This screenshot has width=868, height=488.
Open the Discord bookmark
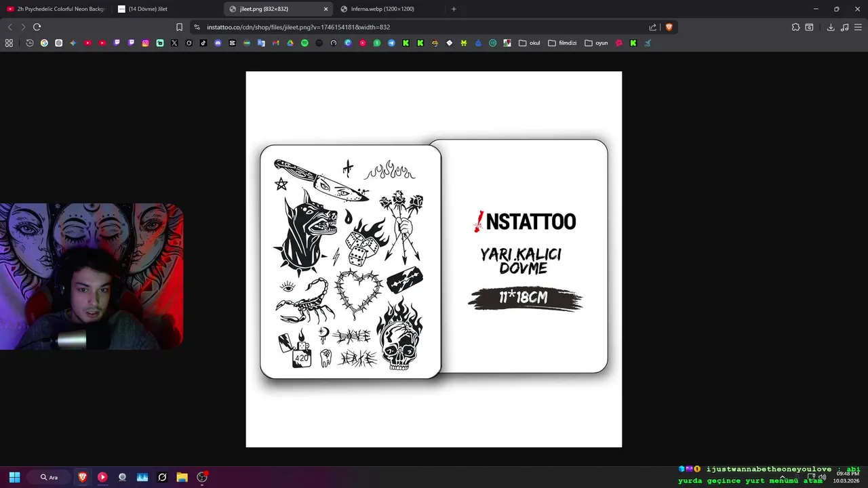click(218, 43)
